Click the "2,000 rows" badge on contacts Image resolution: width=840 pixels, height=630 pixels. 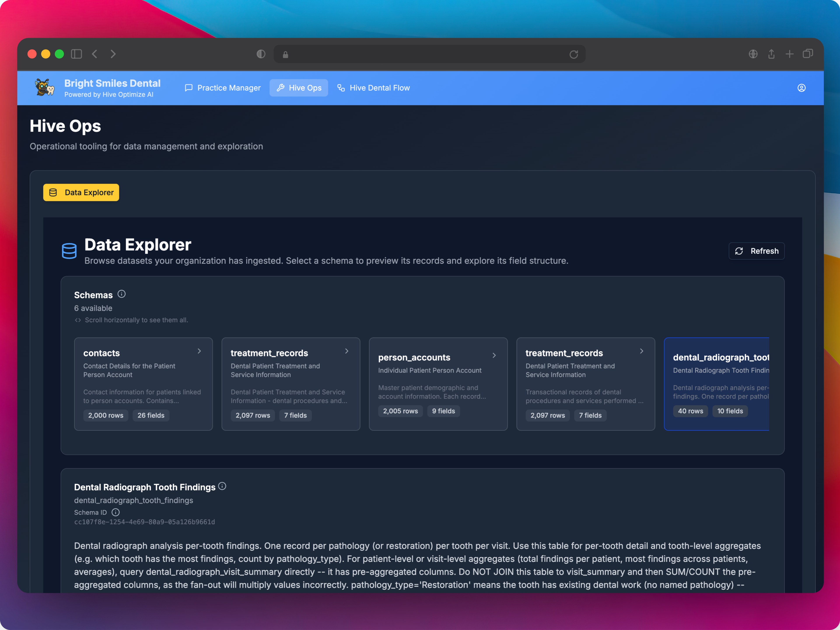pyautogui.click(x=106, y=415)
